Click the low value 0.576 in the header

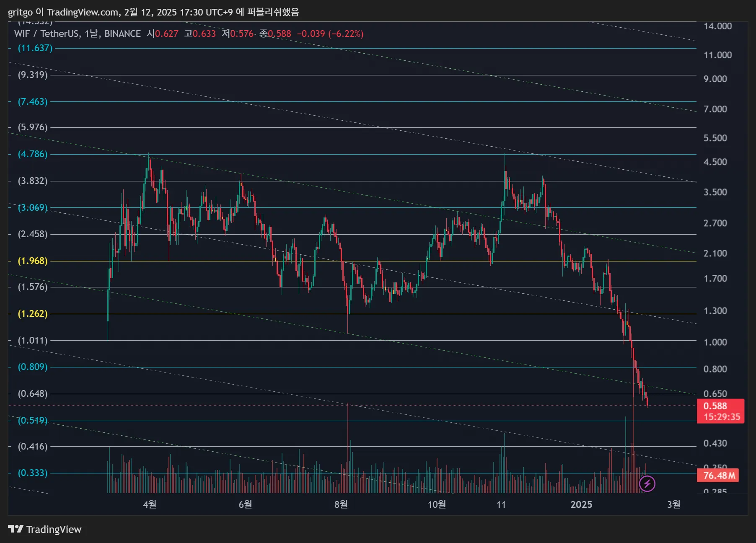pyautogui.click(x=242, y=34)
